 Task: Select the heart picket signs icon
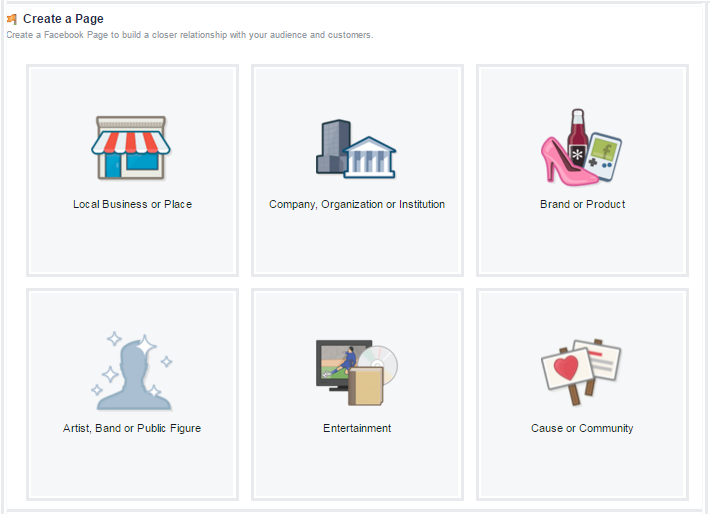581,372
